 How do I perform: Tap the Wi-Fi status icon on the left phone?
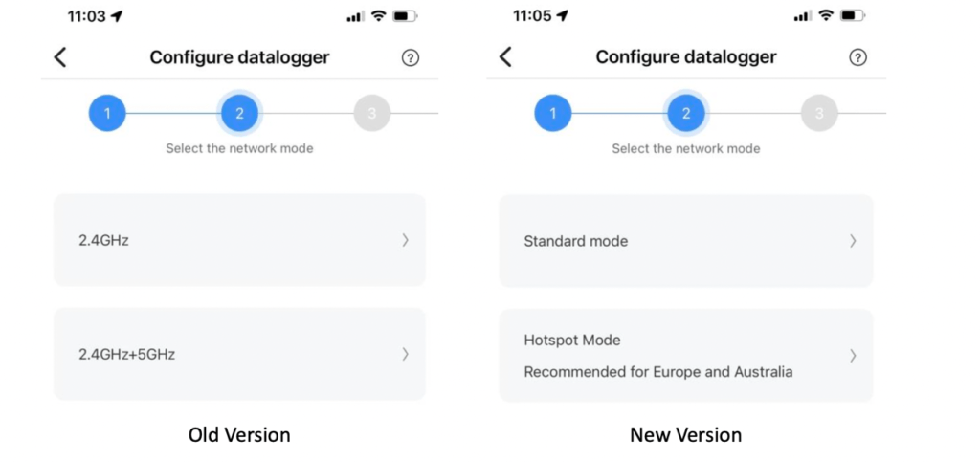click(x=378, y=16)
